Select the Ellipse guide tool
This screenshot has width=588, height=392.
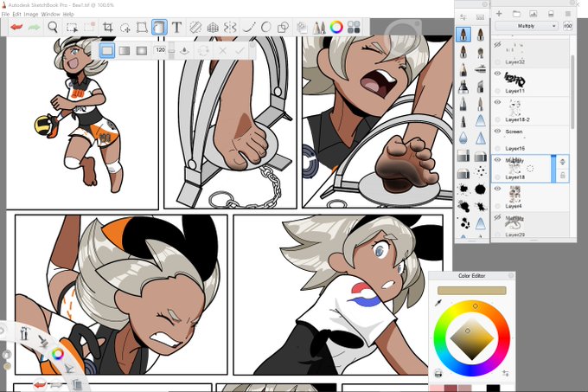pos(265,27)
